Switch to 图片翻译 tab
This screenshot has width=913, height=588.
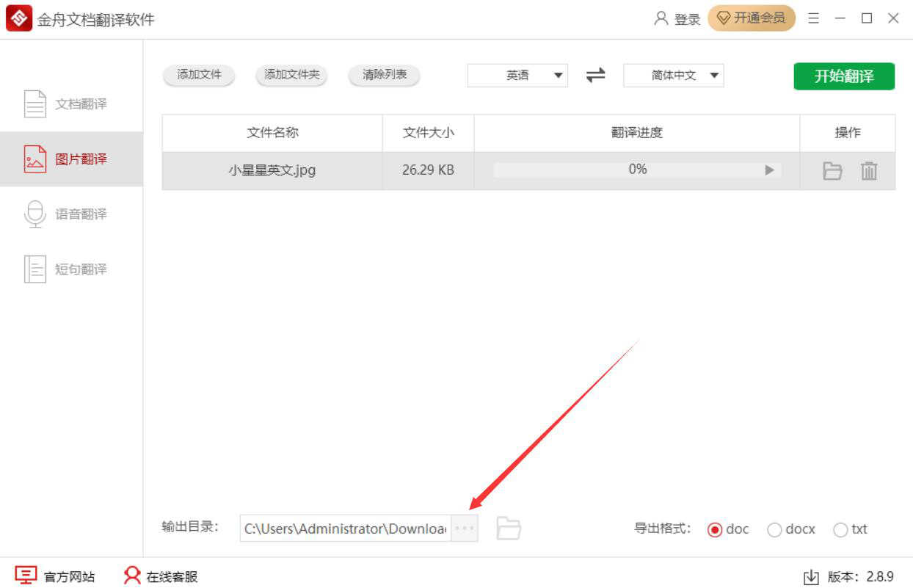(x=71, y=159)
